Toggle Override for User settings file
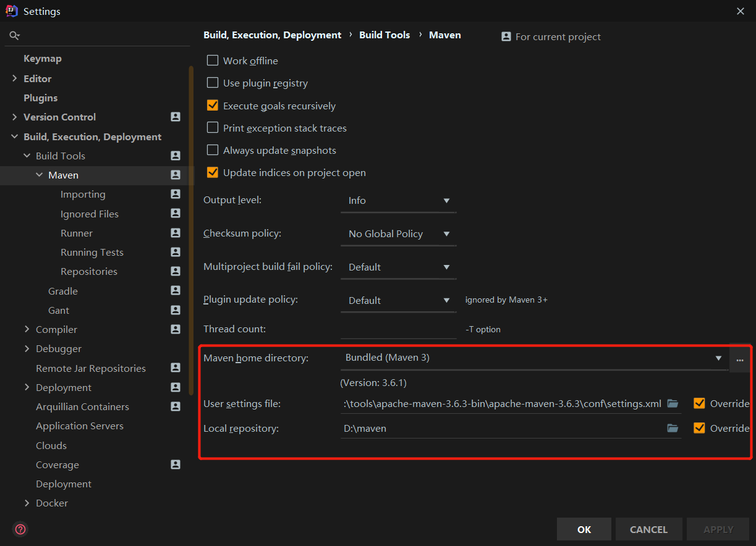The width and height of the screenshot is (756, 546). [699, 403]
